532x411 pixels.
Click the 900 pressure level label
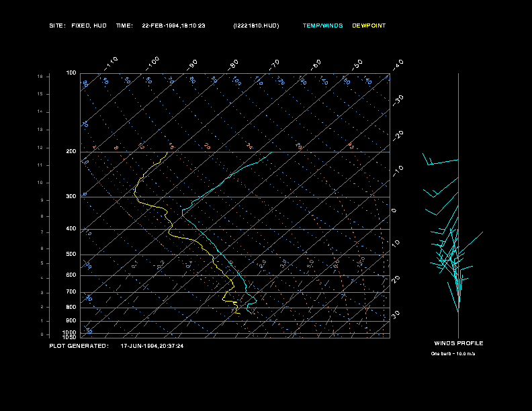[x=71, y=320]
